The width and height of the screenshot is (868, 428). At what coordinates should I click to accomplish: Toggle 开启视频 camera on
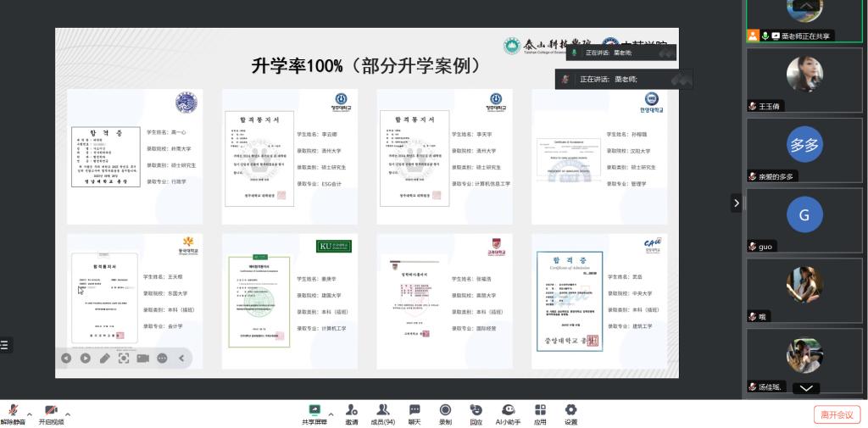[x=51, y=411]
